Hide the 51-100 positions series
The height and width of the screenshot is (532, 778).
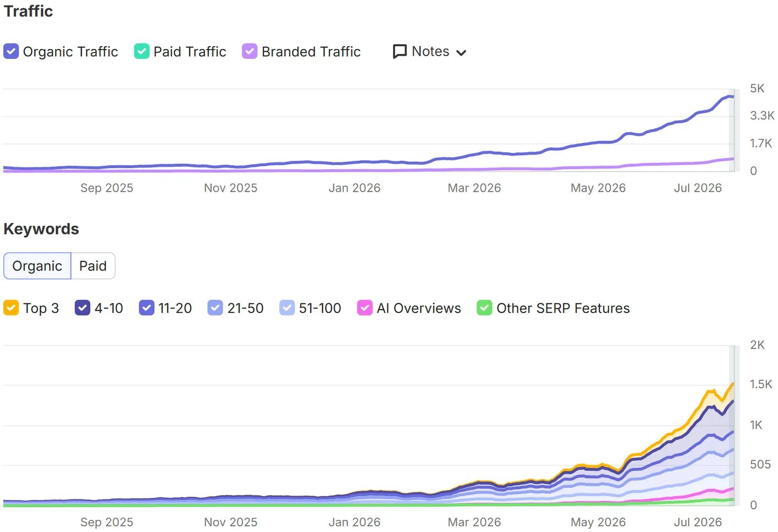click(x=287, y=308)
